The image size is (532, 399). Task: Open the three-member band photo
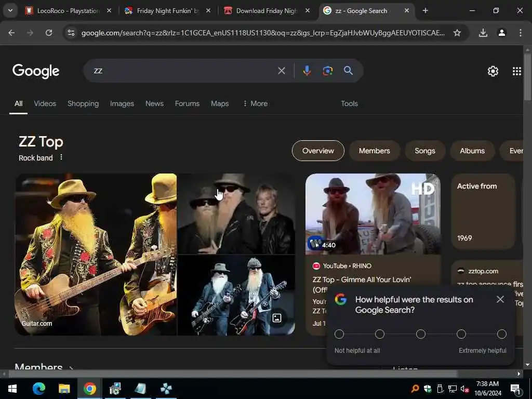click(236, 214)
